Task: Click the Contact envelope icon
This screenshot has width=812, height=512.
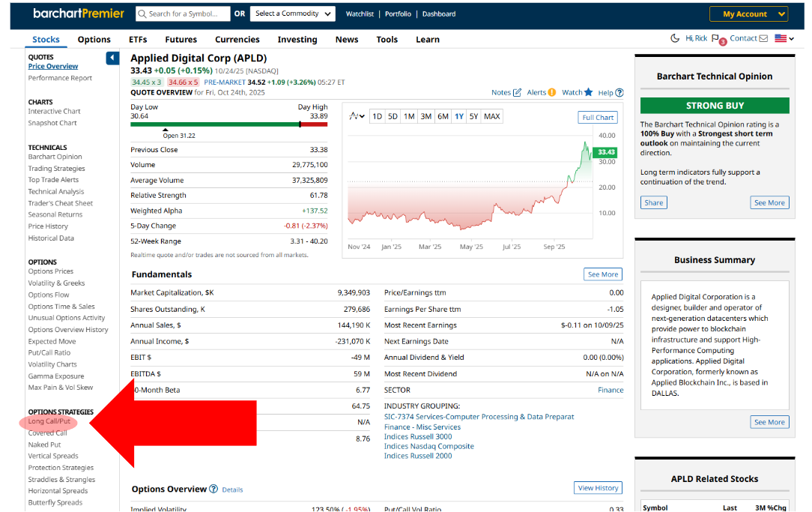Action: coord(763,39)
